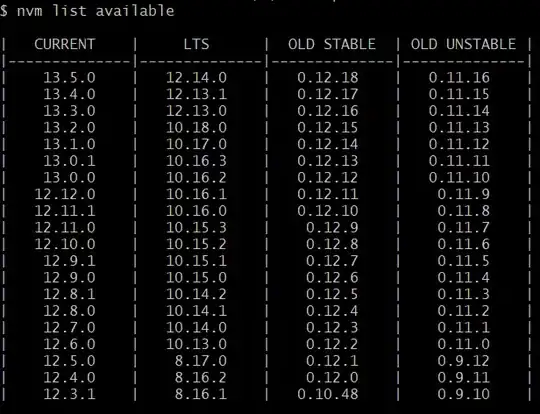Screen dimensions: 540x414
Task: Click old unstable version 0.11.9
Action: (464, 194)
